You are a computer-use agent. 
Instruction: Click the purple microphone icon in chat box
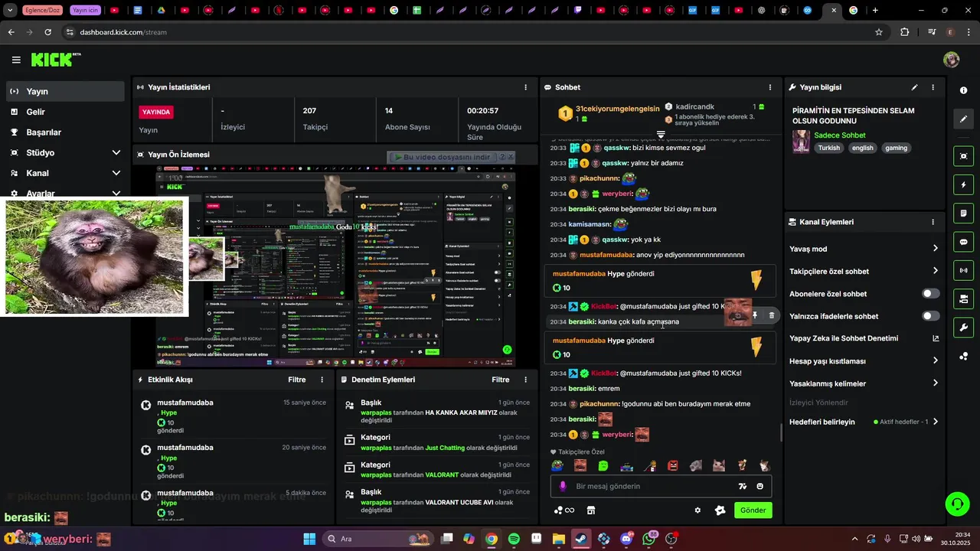(563, 486)
